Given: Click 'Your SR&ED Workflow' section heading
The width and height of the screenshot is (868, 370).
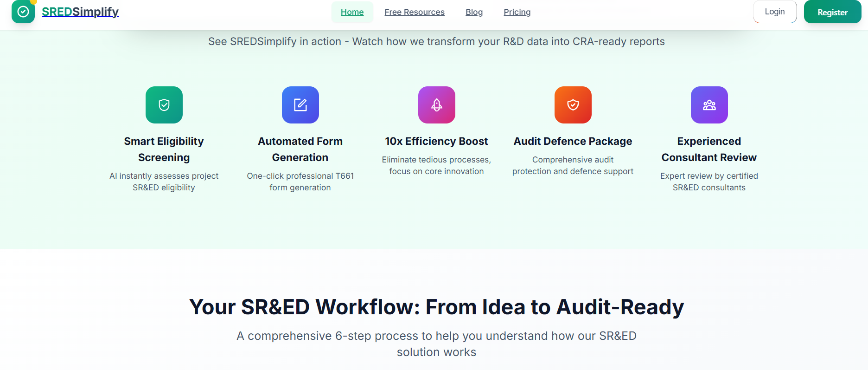Looking at the screenshot, I should [x=436, y=307].
